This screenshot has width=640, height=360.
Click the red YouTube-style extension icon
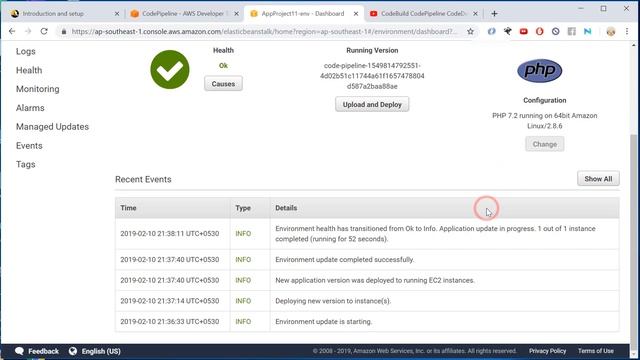[x=523, y=31]
